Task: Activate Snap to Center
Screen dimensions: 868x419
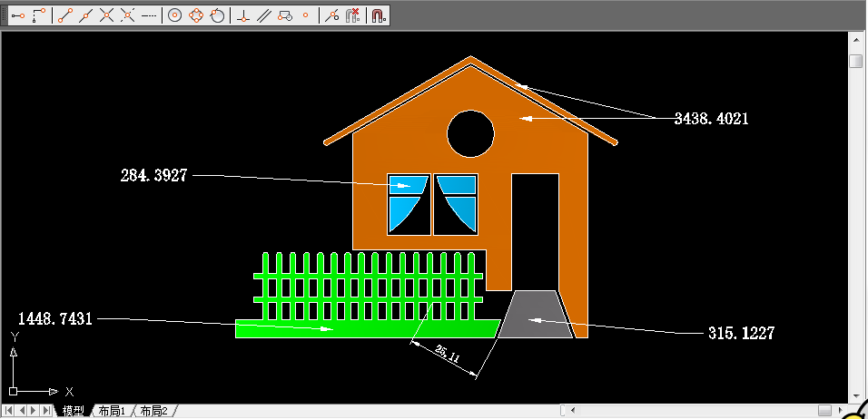Action: pyautogui.click(x=175, y=15)
